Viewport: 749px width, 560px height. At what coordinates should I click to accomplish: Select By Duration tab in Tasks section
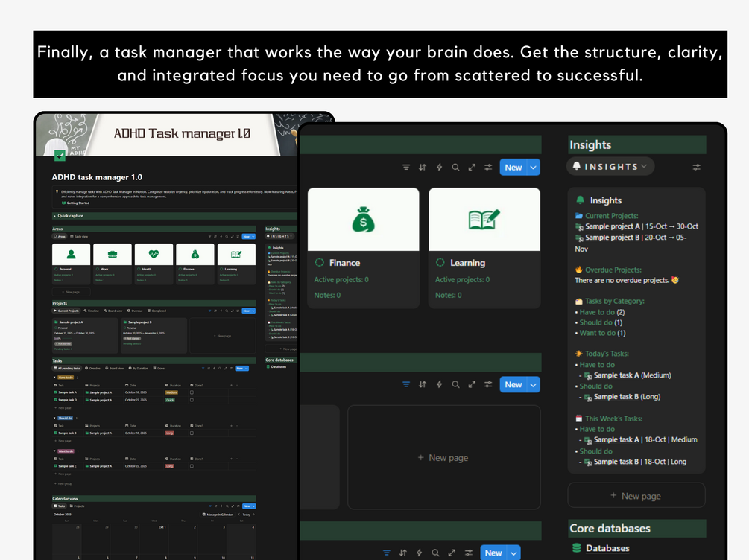(x=139, y=368)
